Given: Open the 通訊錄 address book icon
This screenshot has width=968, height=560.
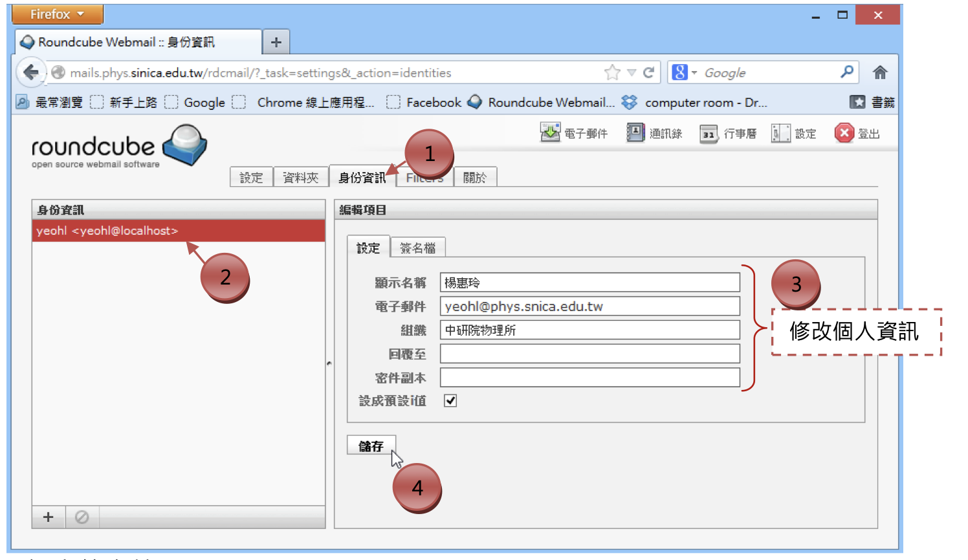Looking at the screenshot, I should tap(635, 133).
